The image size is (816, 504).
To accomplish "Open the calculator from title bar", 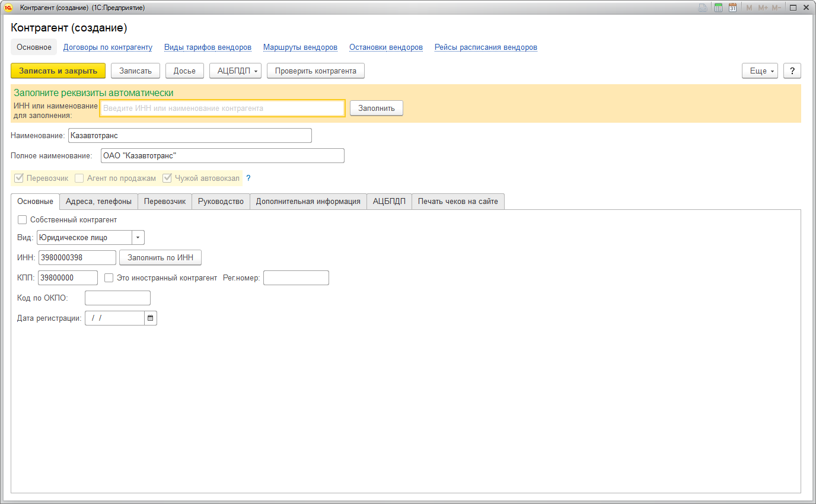I will click(x=718, y=8).
